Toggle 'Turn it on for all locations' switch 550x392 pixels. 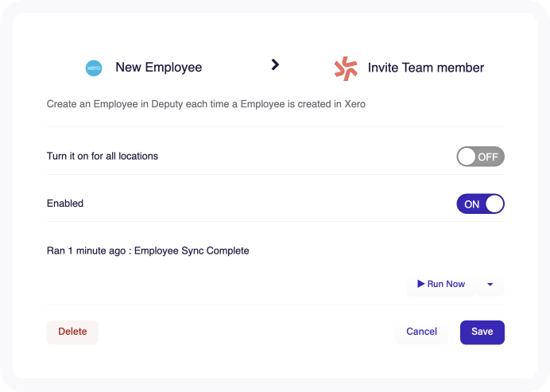(480, 157)
